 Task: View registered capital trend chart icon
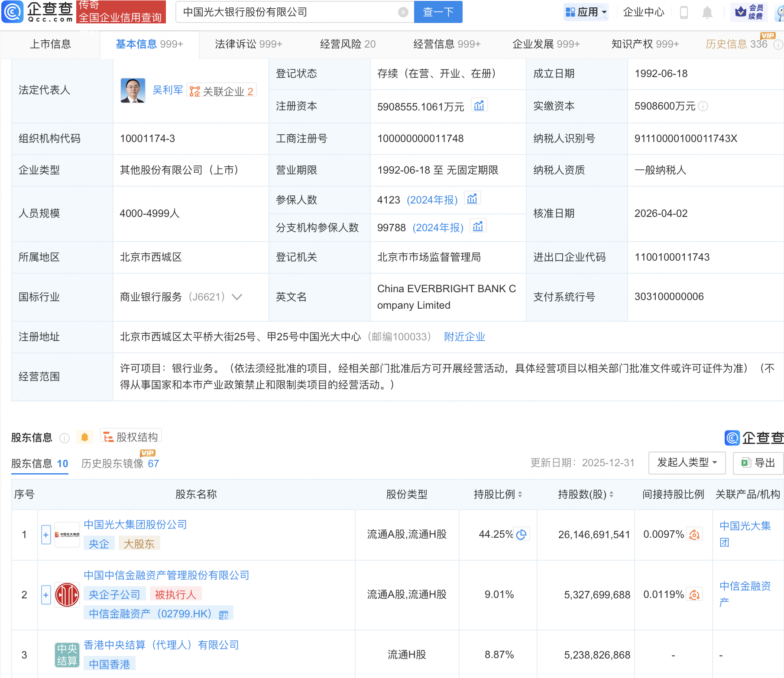point(479,105)
